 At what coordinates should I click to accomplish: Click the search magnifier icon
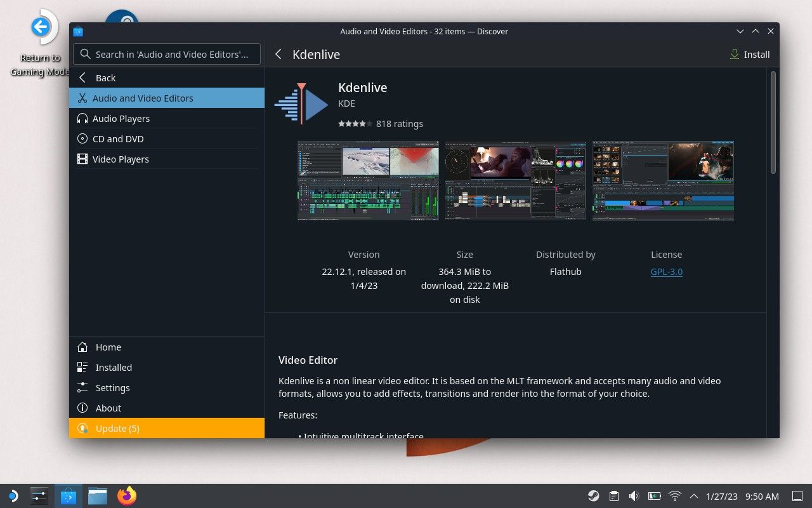coord(86,54)
